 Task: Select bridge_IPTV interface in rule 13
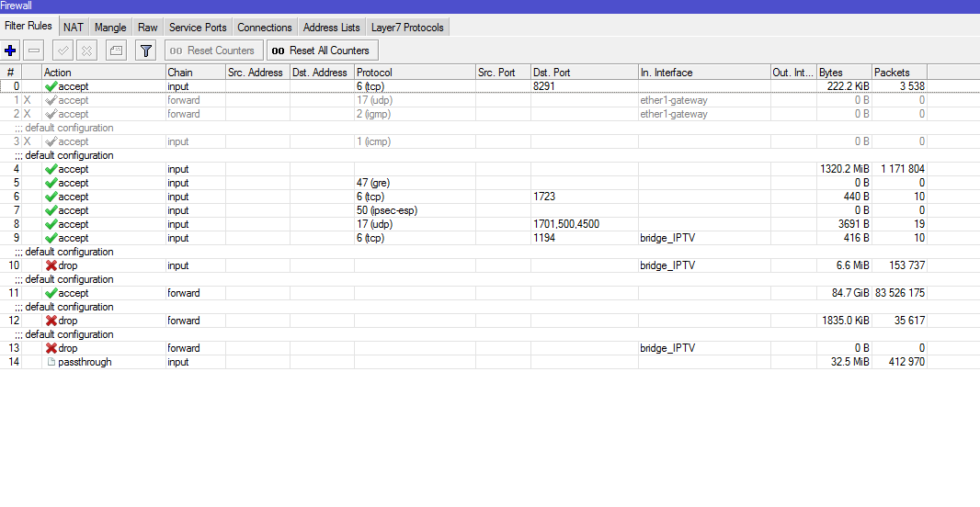point(704,348)
